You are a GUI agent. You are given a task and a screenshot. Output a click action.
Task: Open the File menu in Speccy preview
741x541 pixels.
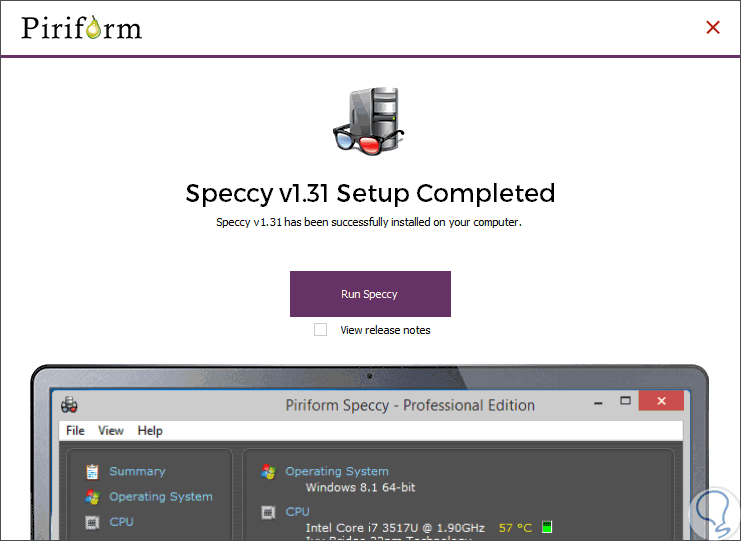tap(75, 430)
